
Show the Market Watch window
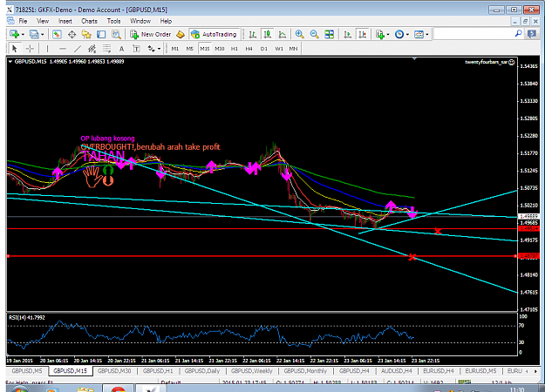pyautogui.click(x=57, y=34)
